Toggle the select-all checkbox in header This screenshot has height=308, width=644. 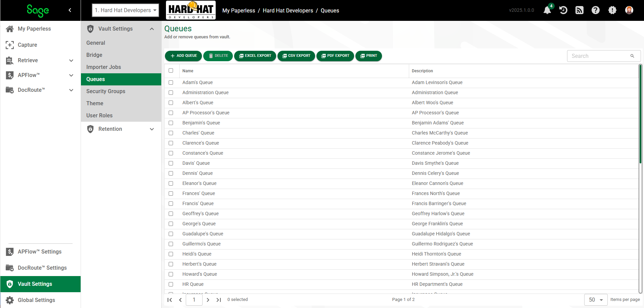[171, 71]
